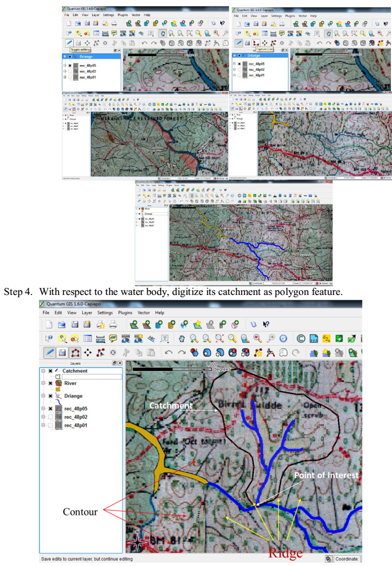
Task: Hide the Catchment layer via its checkbox
Action: click(x=50, y=371)
